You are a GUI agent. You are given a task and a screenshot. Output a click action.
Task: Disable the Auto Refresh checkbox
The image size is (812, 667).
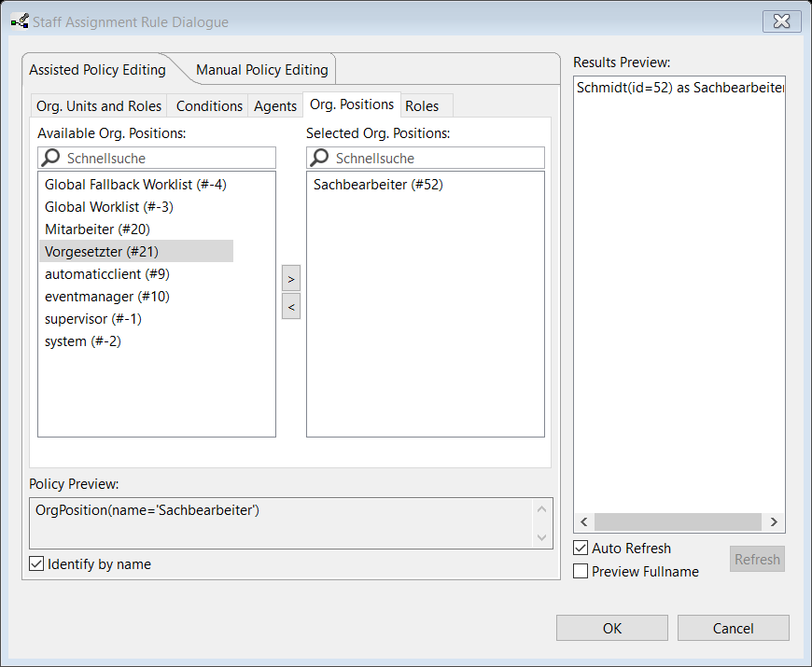click(x=581, y=549)
